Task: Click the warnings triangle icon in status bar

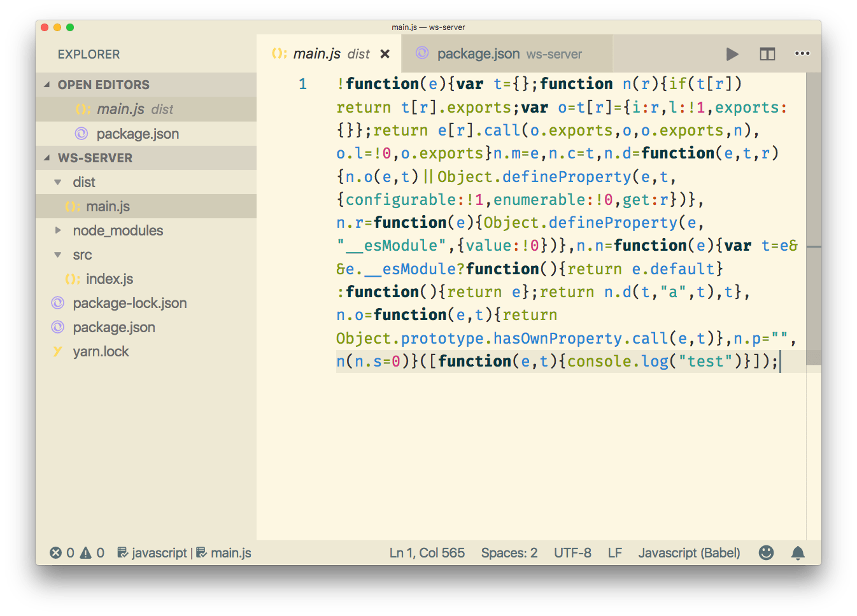Action: click(85, 553)
